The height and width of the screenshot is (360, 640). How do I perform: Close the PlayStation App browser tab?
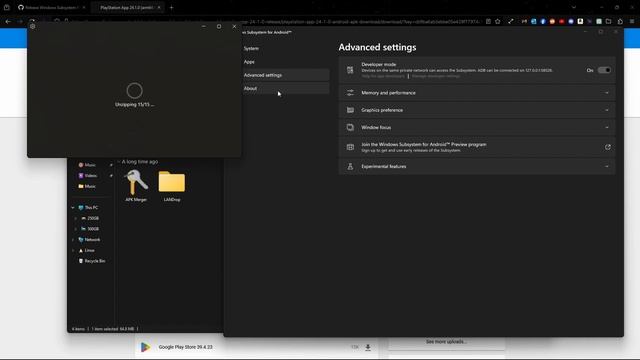coord(159,7)
